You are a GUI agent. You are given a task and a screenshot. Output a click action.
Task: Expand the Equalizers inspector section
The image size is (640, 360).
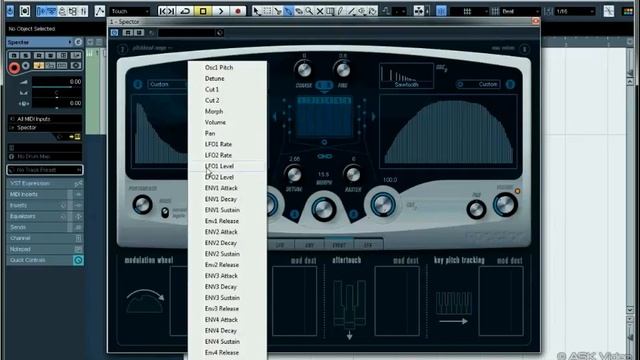point(45,216)
